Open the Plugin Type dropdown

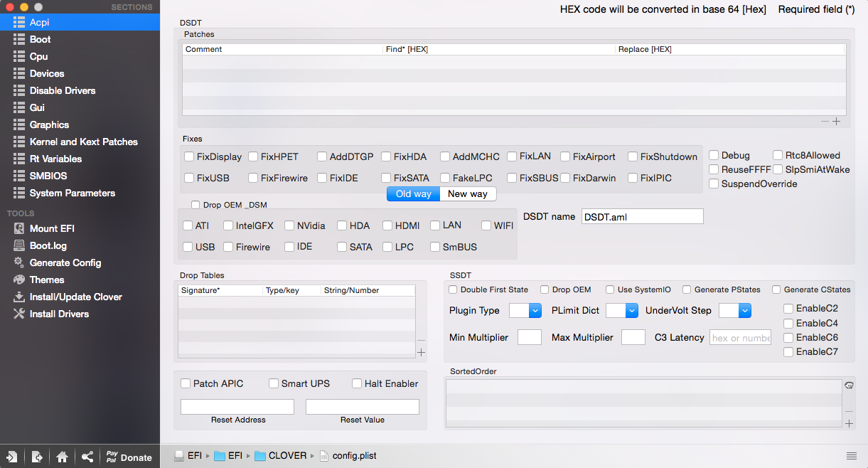coord(520,311)
